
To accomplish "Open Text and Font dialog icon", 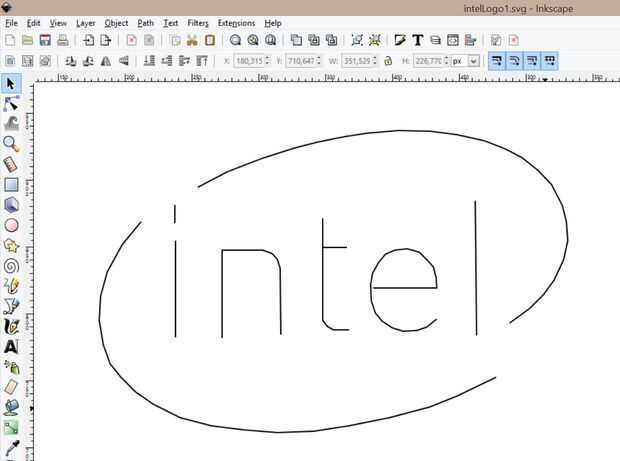I will [418, 40].
